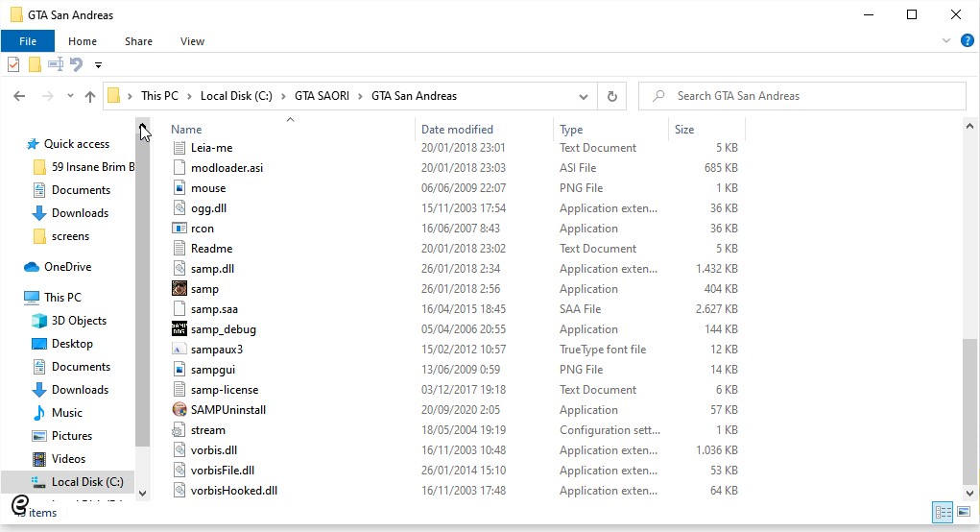
Task: Click Local Disk (C:) in address bar
Action: [x=236, y=96]
